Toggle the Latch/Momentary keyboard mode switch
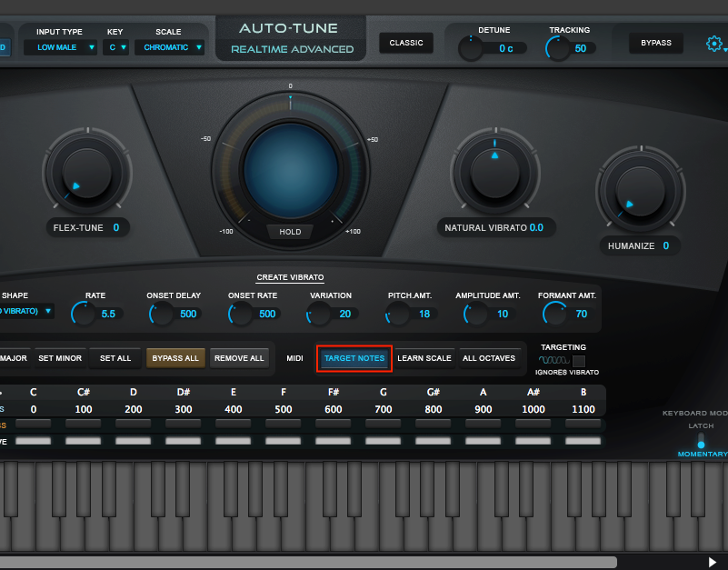This screenshot has width=728, height=570. pyautogui.click(x=701, y=439)
